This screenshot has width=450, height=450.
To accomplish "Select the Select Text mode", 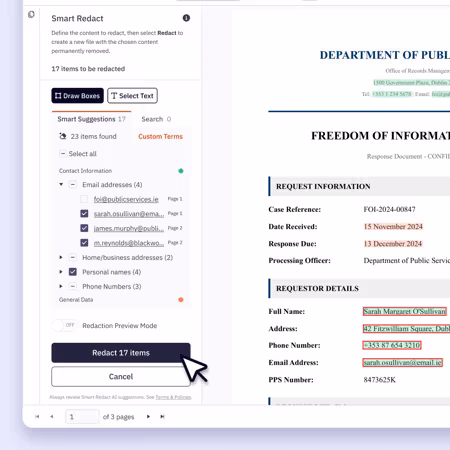I will [x=132, y=96].
